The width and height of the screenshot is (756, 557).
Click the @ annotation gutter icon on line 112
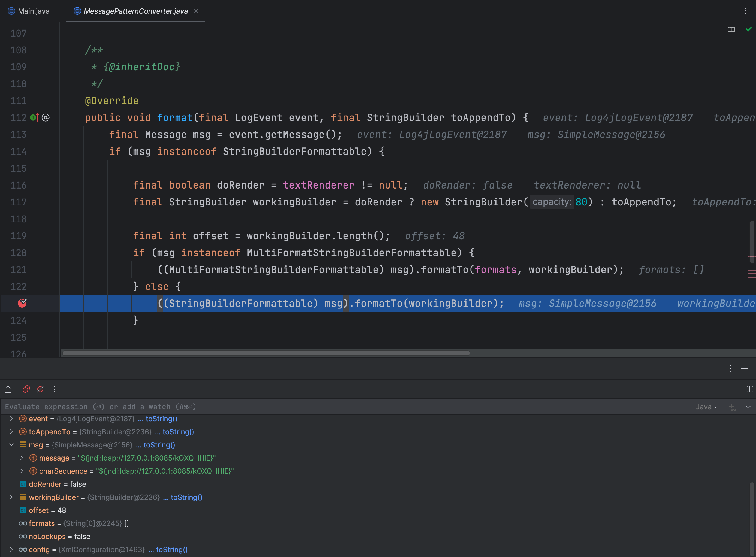tap(46, 117)
